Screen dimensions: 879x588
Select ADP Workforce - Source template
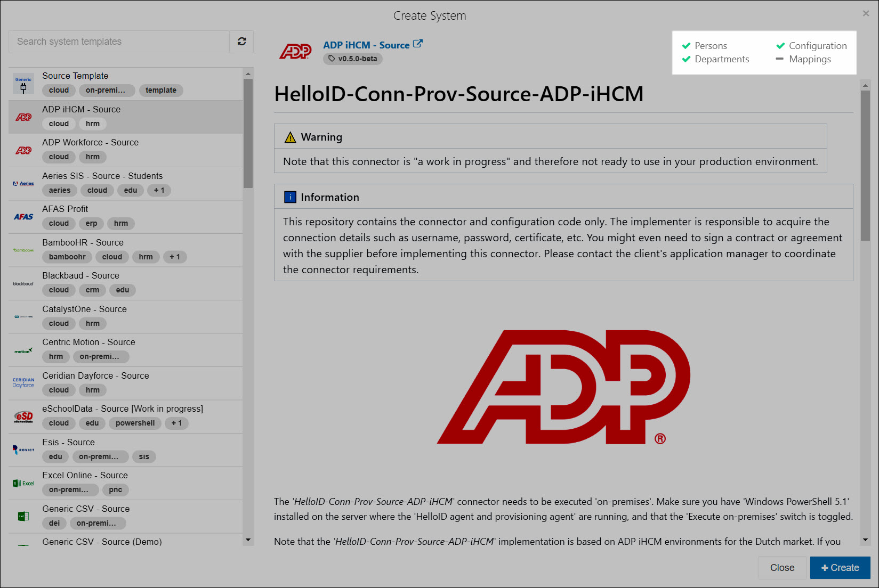click(125, 150)
